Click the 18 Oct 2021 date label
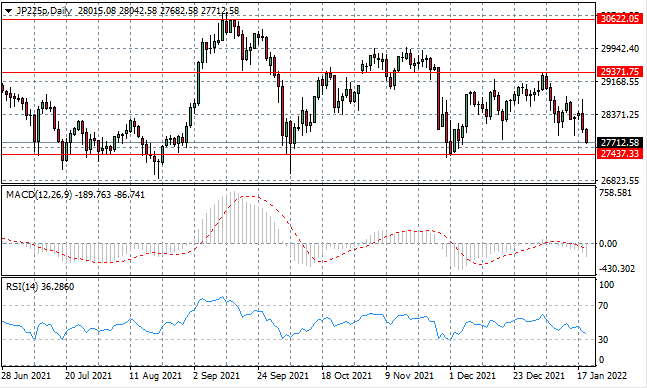This screenshot has width=647, height=388. click(346, 376)
